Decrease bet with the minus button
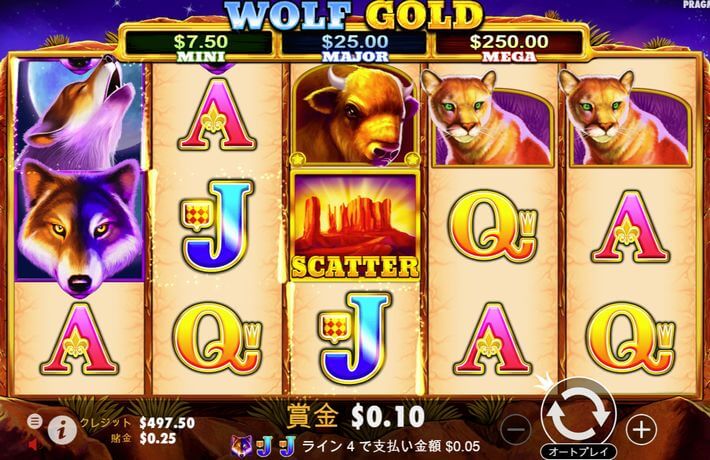Screen dimensions: 710x460 tap(516, 429)
